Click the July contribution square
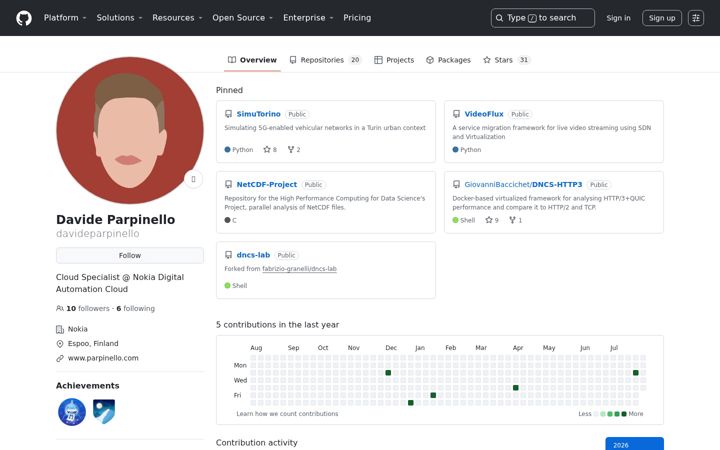 (x=636, y=373)
